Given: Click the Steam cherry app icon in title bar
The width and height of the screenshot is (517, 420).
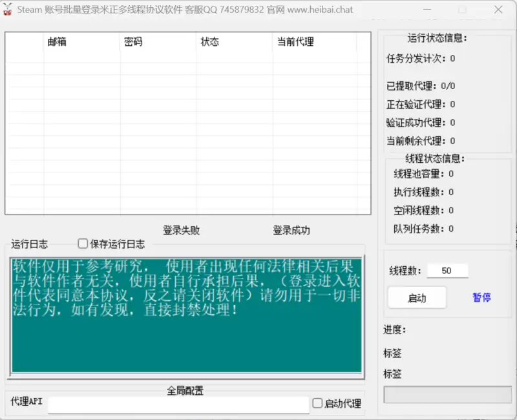Looking at the screenshot, I should pos(9,10).
